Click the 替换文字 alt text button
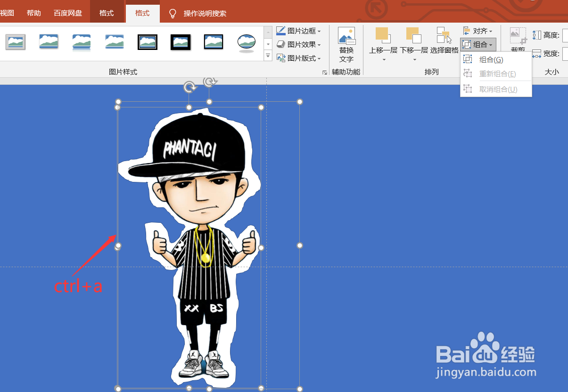568x392 pixels. tap(346, 46)
